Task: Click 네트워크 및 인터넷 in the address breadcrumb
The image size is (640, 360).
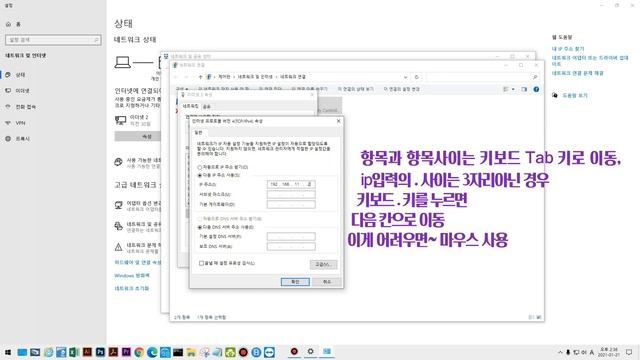Action: 255,77
